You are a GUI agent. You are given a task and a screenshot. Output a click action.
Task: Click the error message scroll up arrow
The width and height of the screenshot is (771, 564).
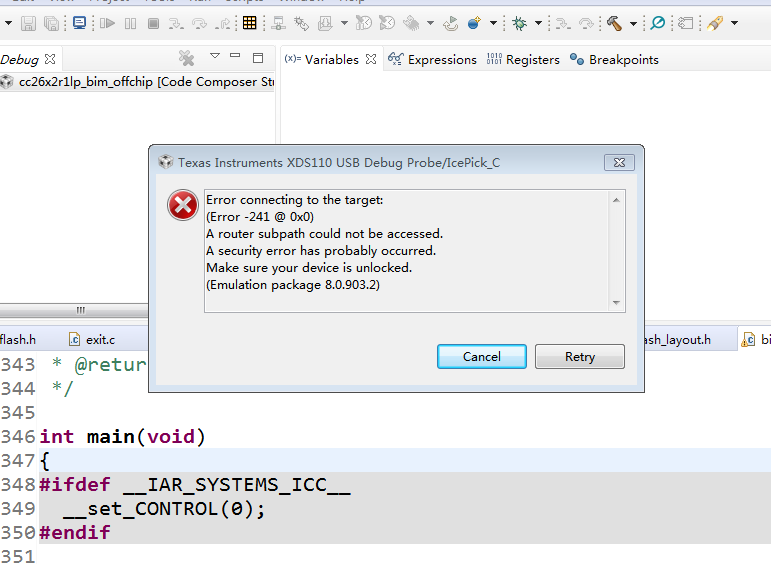coord(616,200)
